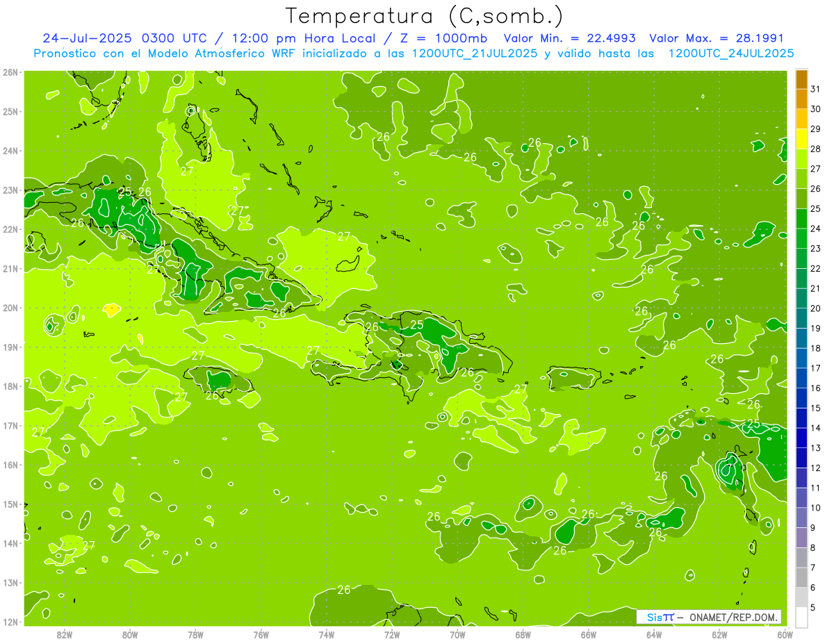Click the "26N" latitude axis label

click(x=10, y=72)
